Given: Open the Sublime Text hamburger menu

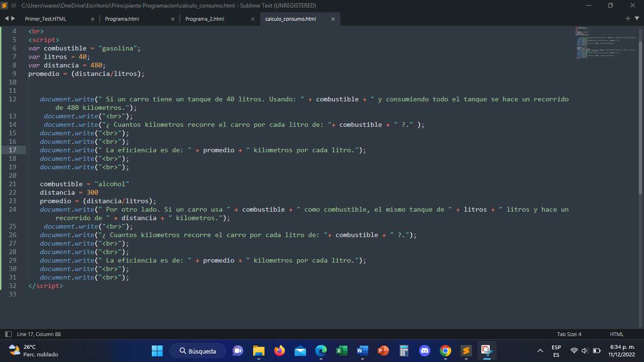Looking at the screenshot, I should click(x=14, y=5).
